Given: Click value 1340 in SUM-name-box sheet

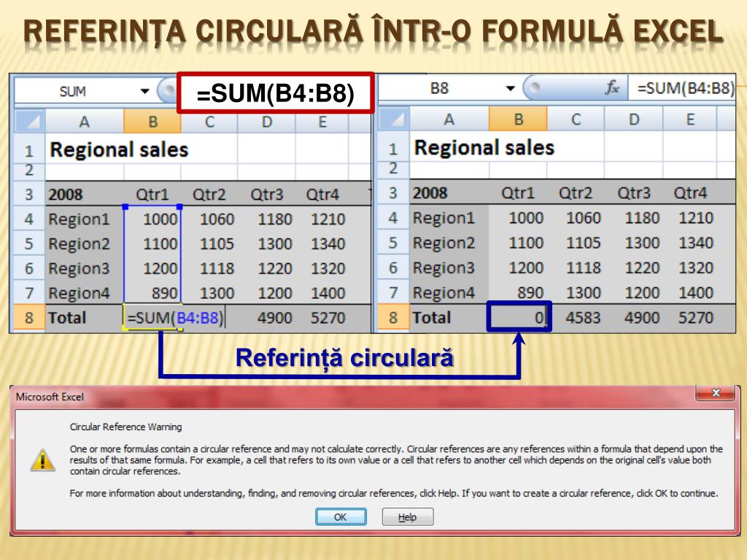Looking at the screenshot, I should point(328,244).
